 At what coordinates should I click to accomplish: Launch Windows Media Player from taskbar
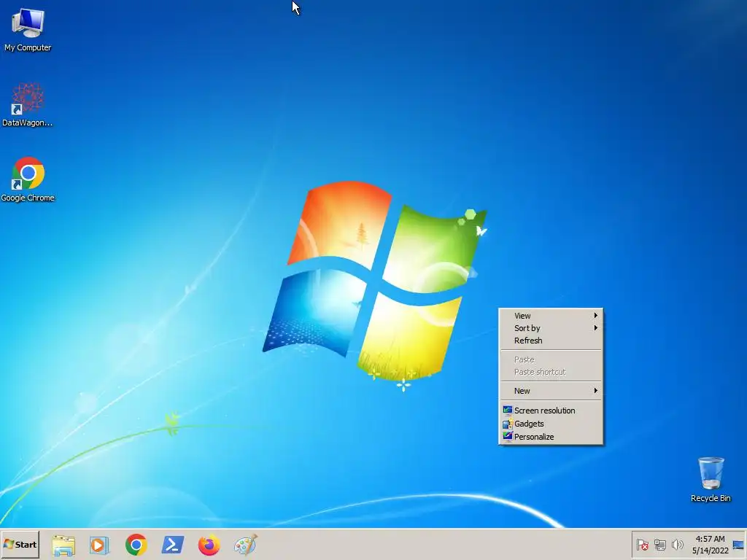click(99, 545)
